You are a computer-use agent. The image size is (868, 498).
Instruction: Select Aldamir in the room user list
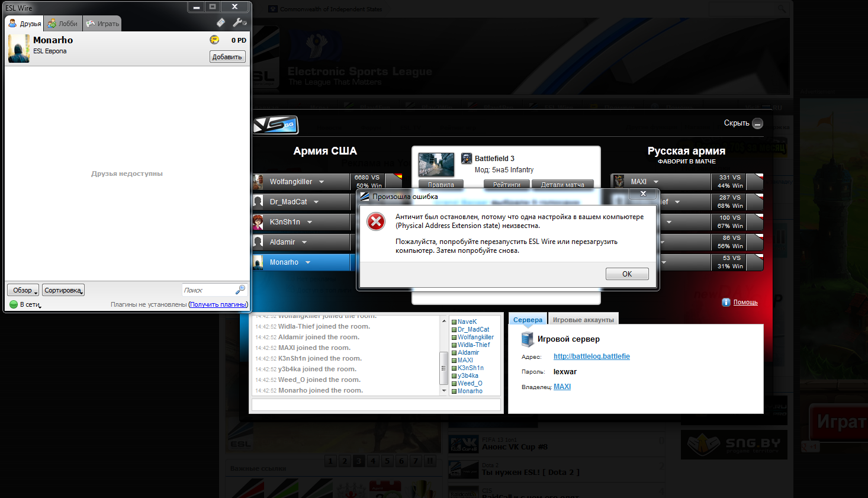[468, 352]
